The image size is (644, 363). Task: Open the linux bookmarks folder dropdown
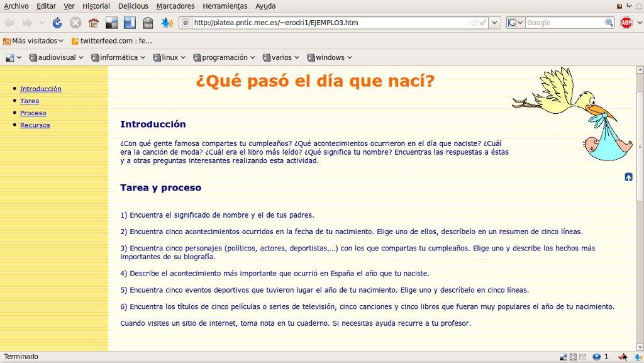pyautogui.click(x=169, y=57)
